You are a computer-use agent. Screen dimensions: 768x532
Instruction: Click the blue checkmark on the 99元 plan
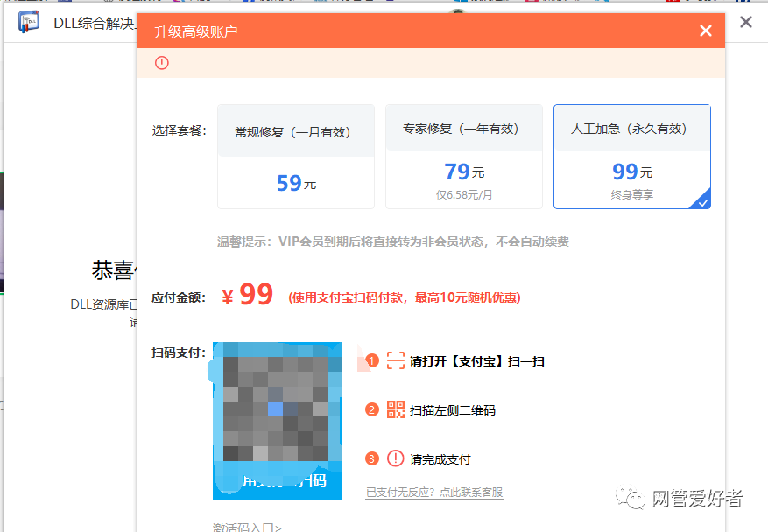tap(703, 202)
